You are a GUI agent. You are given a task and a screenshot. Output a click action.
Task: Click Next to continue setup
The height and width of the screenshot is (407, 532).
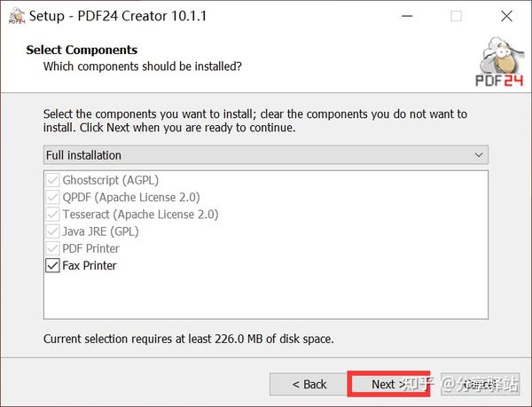click(x=388, y=384)
